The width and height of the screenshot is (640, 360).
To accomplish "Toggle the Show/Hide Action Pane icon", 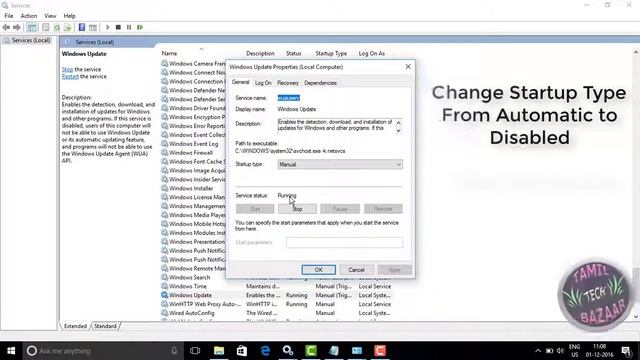I will pos(93,27).
